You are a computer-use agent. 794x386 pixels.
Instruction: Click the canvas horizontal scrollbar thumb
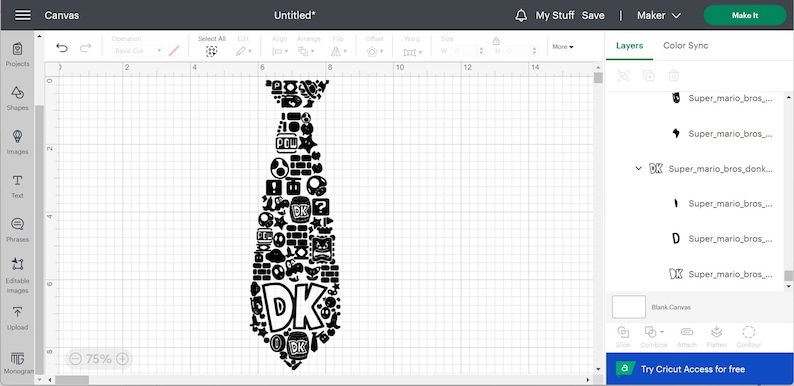[72, 379]
